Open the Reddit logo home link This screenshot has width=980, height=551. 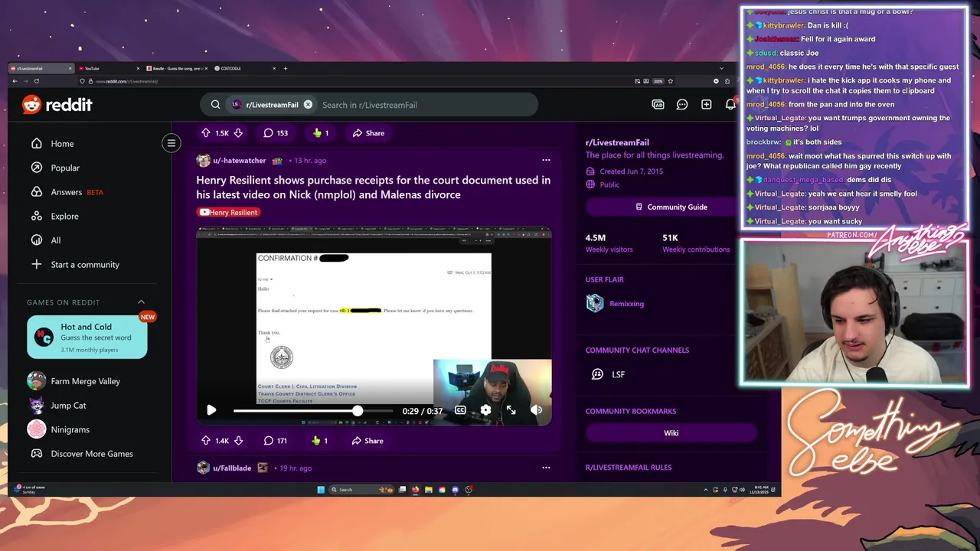coord(57,105)
